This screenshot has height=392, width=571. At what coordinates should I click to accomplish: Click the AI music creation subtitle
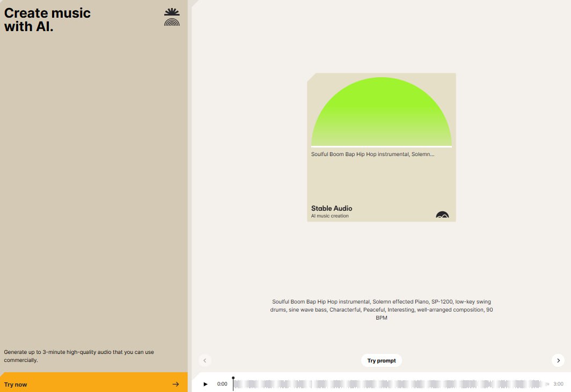[x=330, y=216]
